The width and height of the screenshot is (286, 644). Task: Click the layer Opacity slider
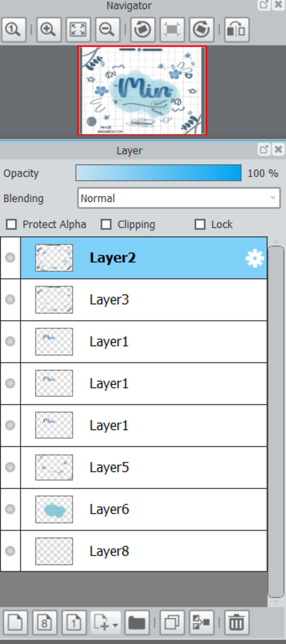(x=158, y=173)
